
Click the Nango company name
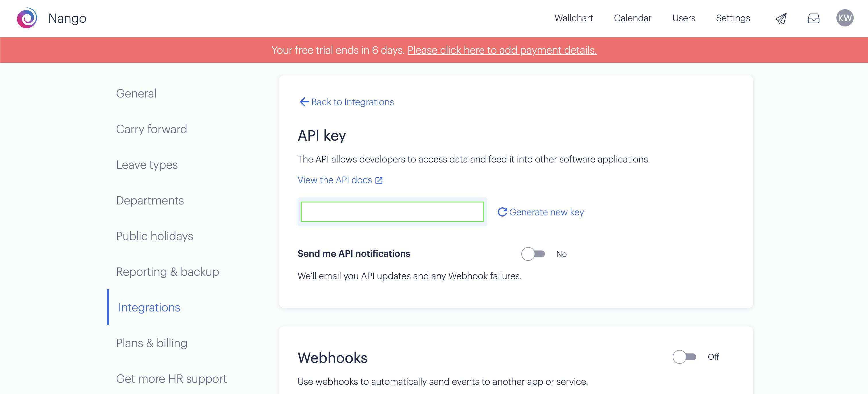(67, 18)
